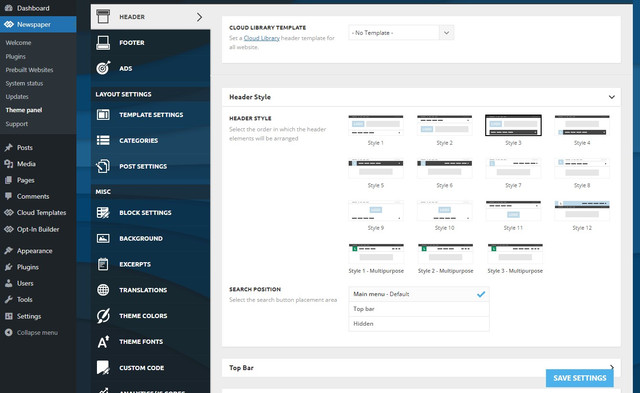
Task: Choose header Style 6 thumbnail
Action: (x=444, y=168)
